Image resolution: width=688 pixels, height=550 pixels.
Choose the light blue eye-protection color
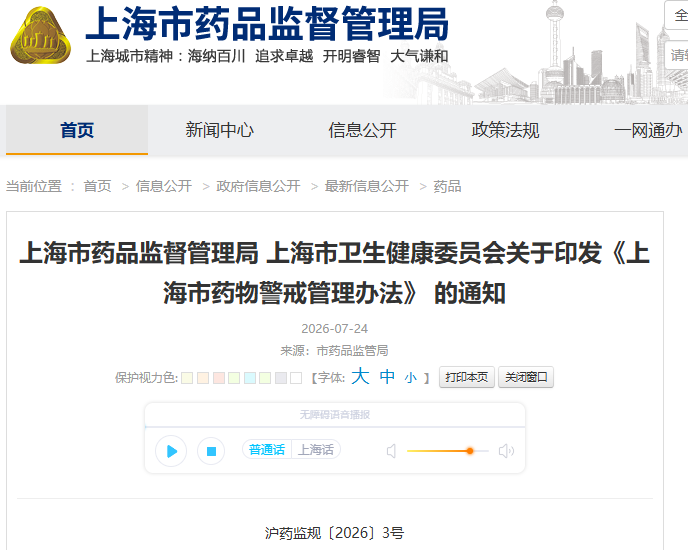250,378
